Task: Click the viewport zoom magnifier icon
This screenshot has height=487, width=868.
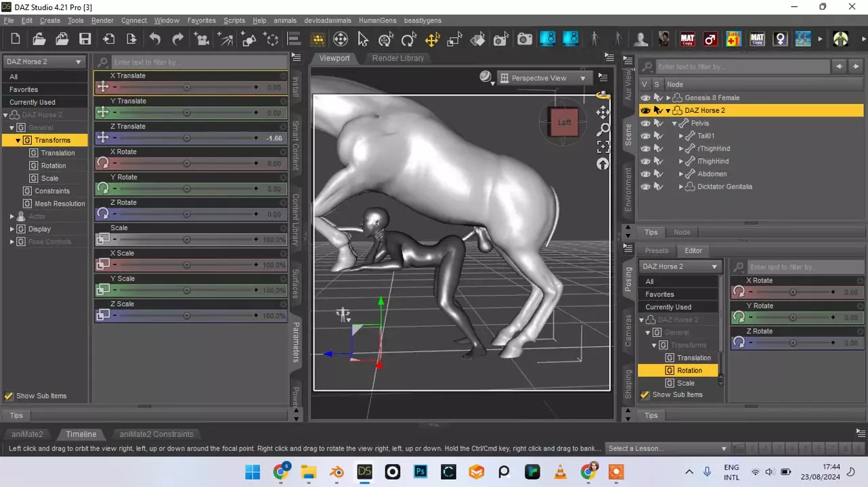Action: pyautogui.click(x=603, y=129)
